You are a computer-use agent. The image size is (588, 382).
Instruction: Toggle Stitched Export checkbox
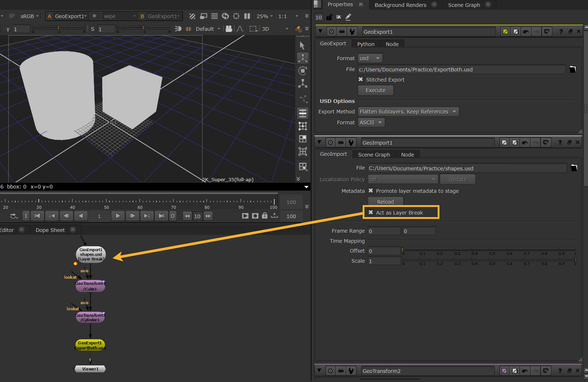point(360,79)
